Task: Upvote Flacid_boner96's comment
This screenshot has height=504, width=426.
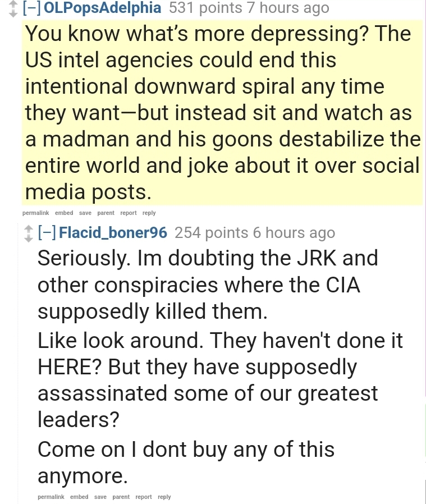Action: (x=29, y=229)
